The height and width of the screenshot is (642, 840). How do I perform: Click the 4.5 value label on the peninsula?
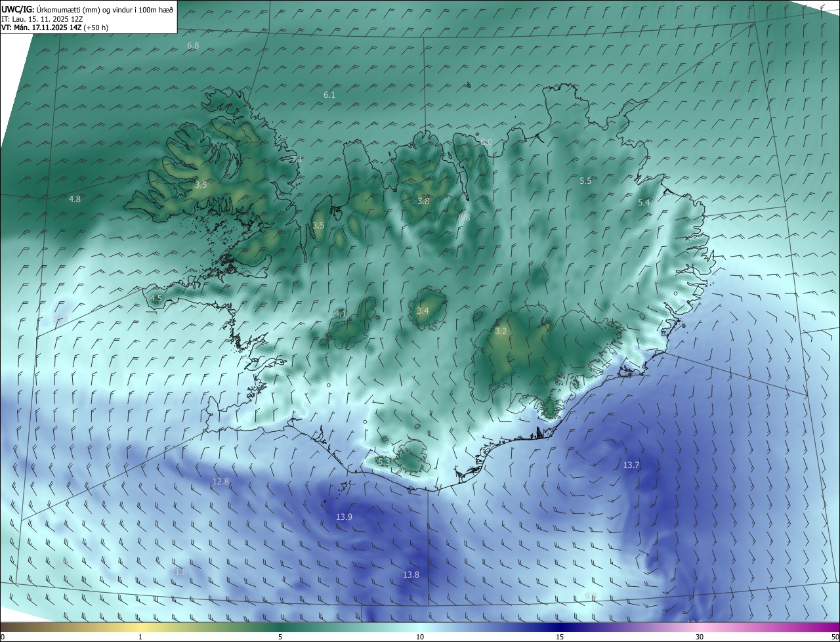pyautogui.click(x=156, y=299)
